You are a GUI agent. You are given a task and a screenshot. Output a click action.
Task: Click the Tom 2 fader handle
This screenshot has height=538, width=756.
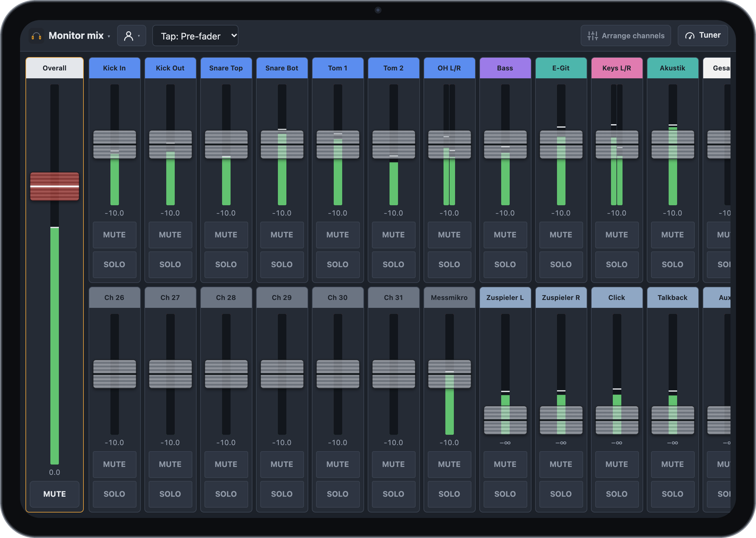tap(394, 144)
